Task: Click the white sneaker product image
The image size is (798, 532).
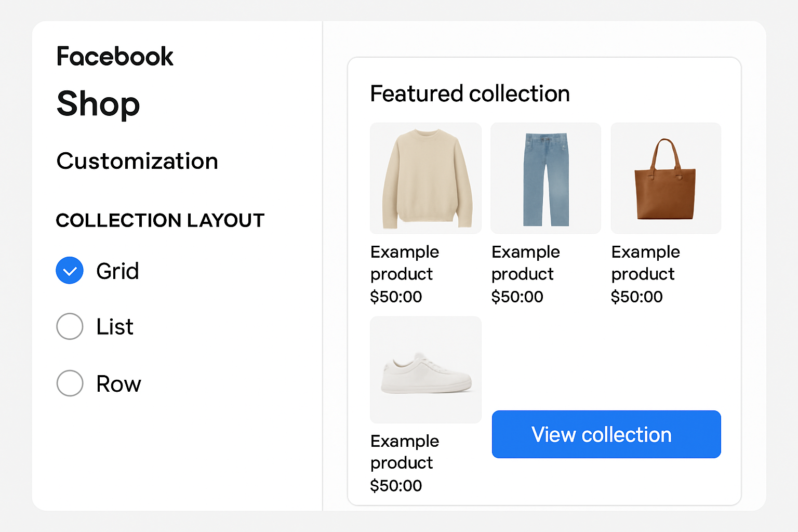Action: (x=425, y=369)
